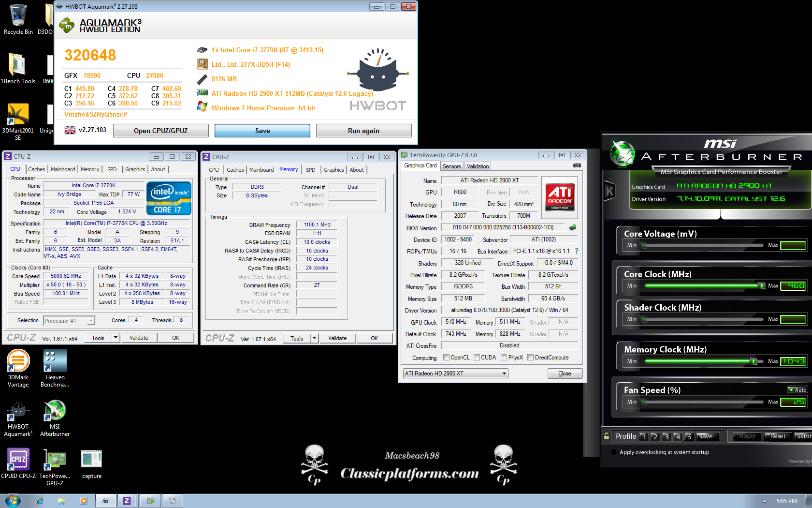Click the GPU-Z screenshot camera icon
The image size is (812, 508).
[577, 165]
